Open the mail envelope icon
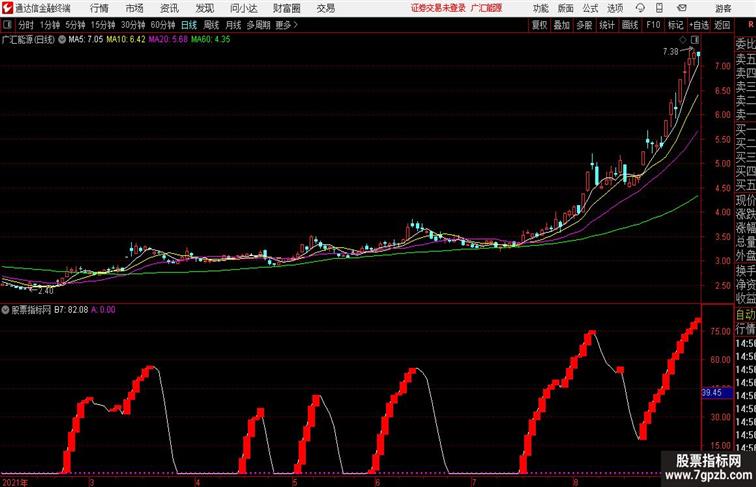 (682, 8)
